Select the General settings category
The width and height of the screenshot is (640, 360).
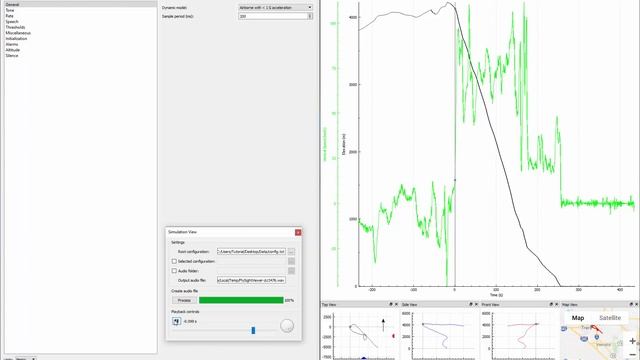coord(80,4)
